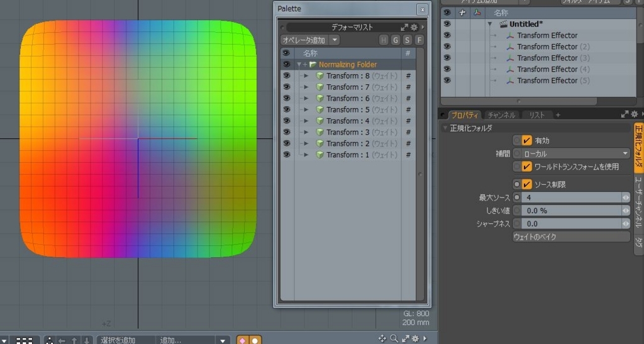Expand the Transform : 6 item
Screen dimensions: 644x344
(x=306, y=99)
